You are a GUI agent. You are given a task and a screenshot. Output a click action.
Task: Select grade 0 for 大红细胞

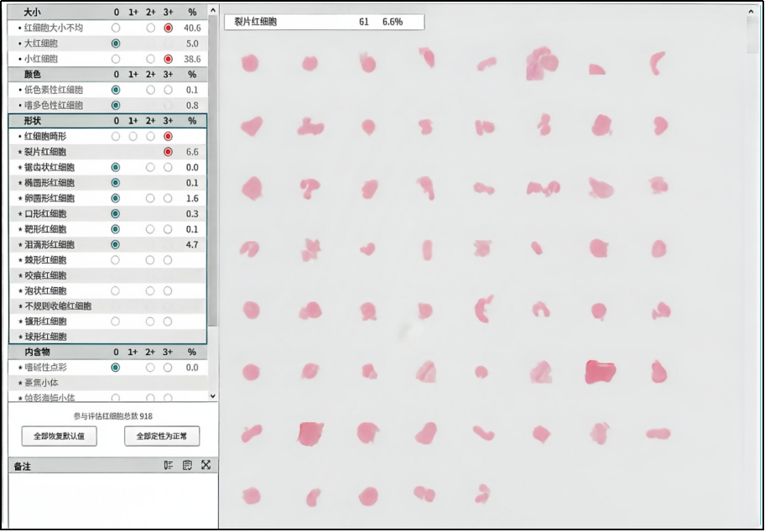116,44
